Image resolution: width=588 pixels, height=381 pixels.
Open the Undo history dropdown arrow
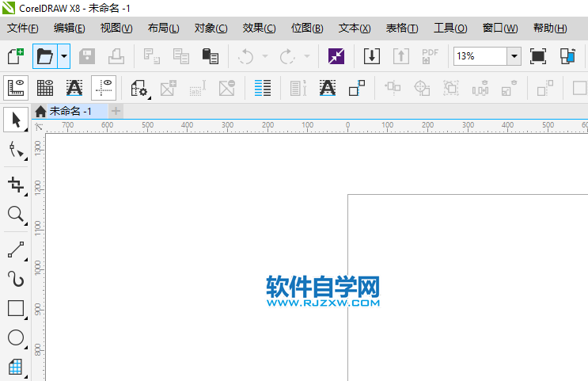pos(265,56)
